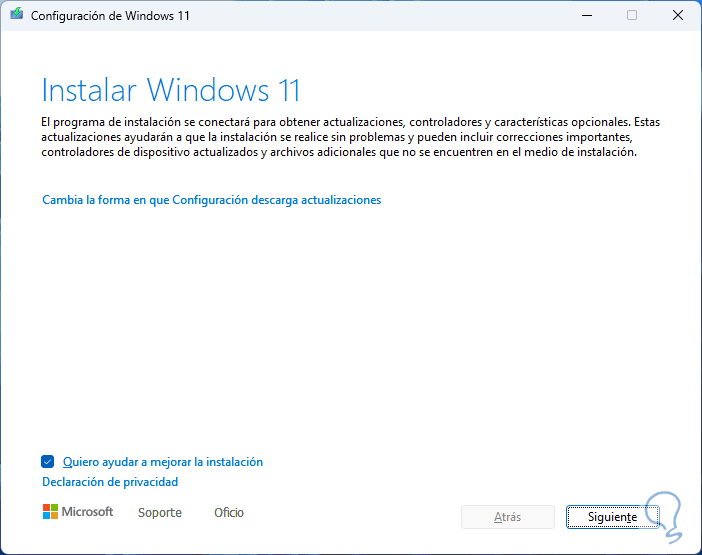Click the Siguiente button
702x555 pixels.
coord(612,517)
